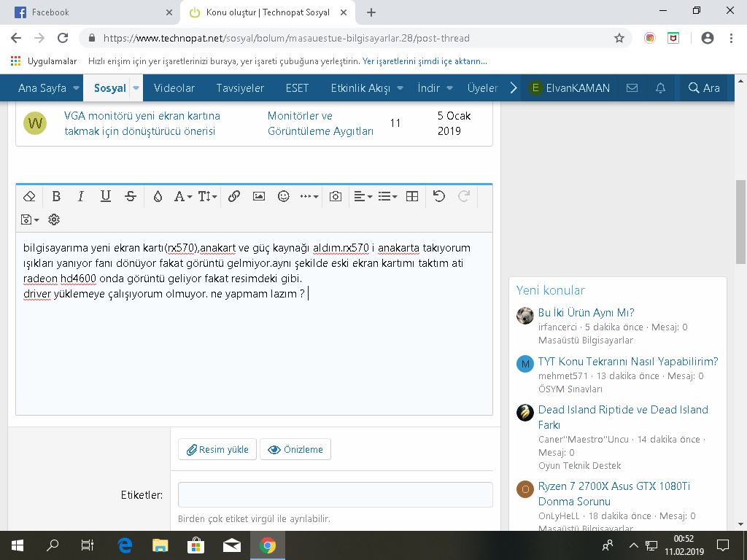
Task: Reload the page
Action: coord(63,38)
